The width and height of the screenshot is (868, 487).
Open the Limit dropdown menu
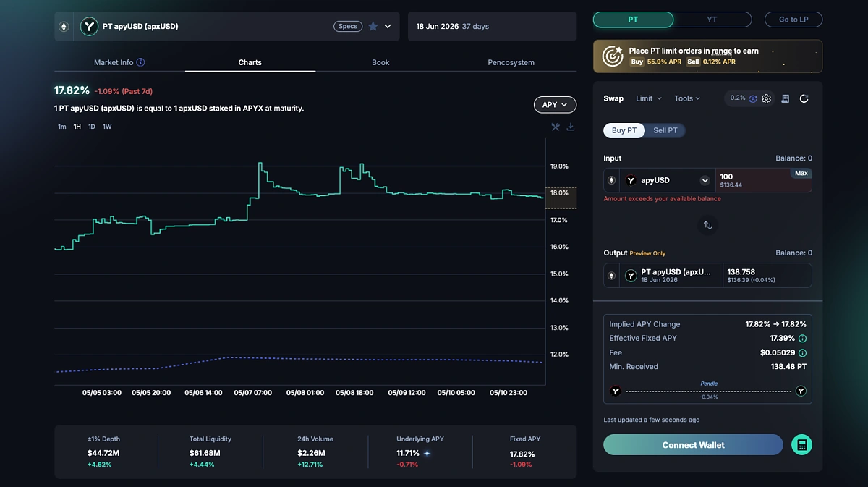649,98
